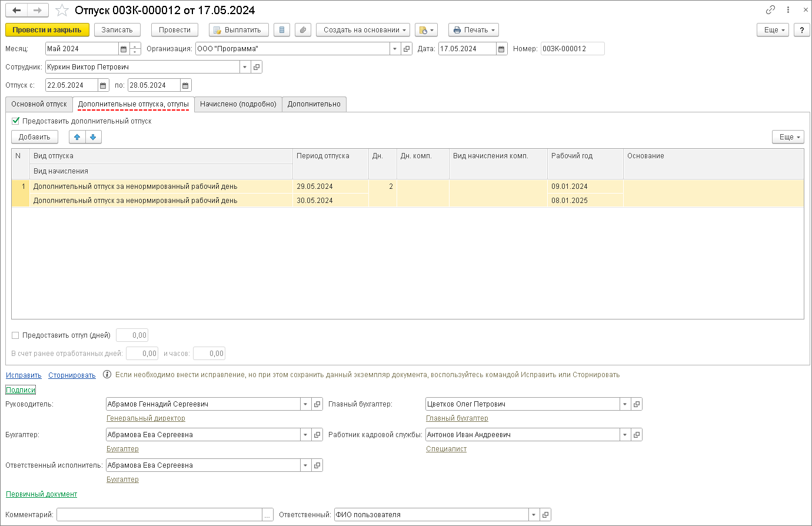The width and height of the screenshot is (812, 526).
Task: Open calendar for Отпуск с date
Action: coord(104,85)
